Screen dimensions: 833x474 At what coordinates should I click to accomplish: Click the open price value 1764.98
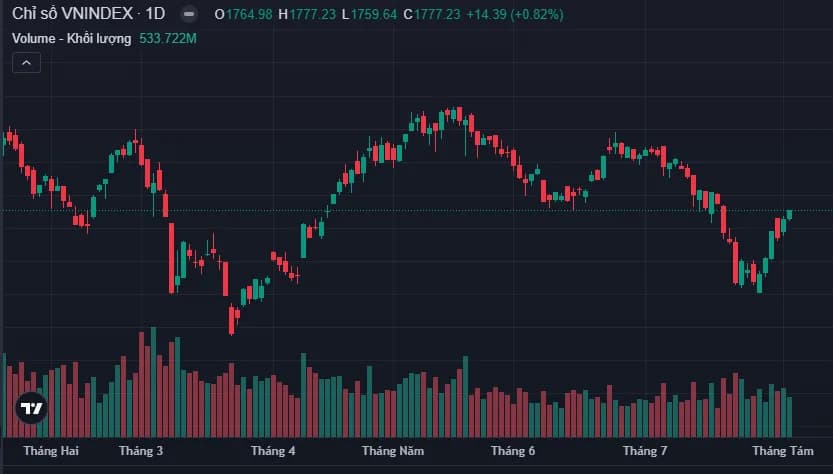pos(249,14)
